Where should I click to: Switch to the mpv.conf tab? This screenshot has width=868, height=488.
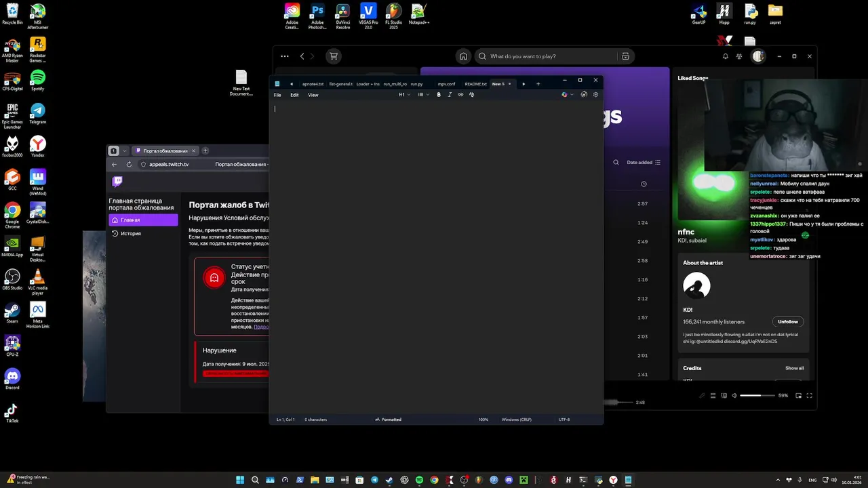[446, 84]
